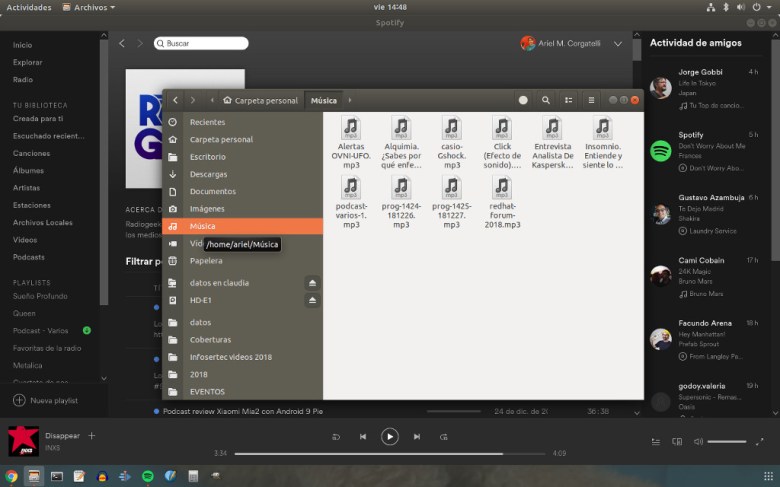Screen dimensions: 780x487
Task: Open Documentos in the sidebar
Action: coord(242,192)
